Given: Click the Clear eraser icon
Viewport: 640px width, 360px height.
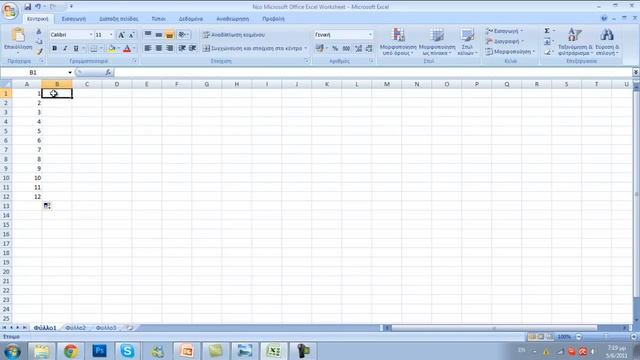Looking at the screenshot, I should (547, 52).
